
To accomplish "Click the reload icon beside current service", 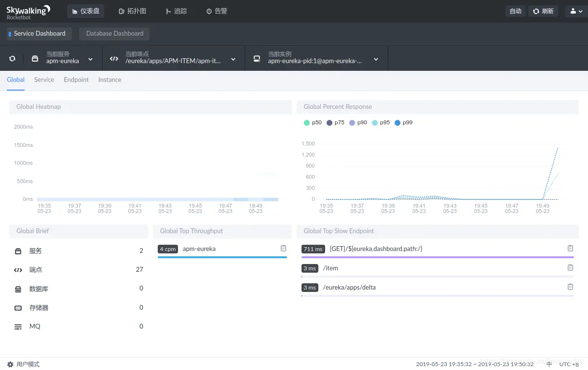I will click(x=12, y=59).
